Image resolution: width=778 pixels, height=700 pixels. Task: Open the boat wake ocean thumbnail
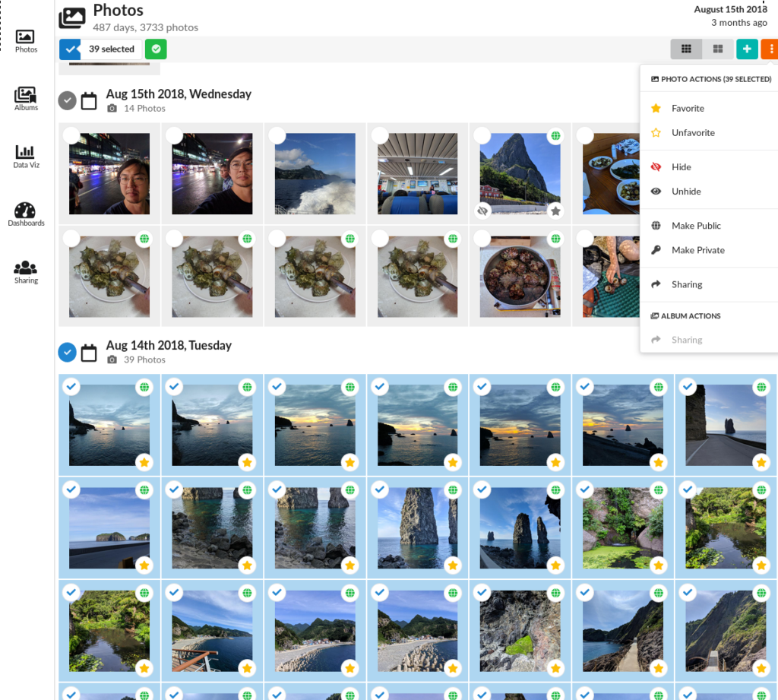[315, 174]
